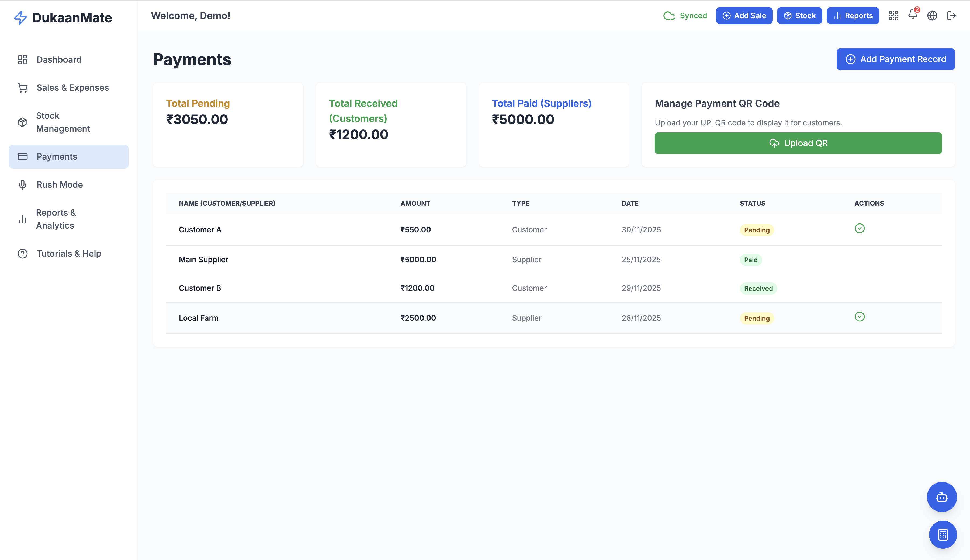Click the DukaanMate lightning logo

coord(20,17)
